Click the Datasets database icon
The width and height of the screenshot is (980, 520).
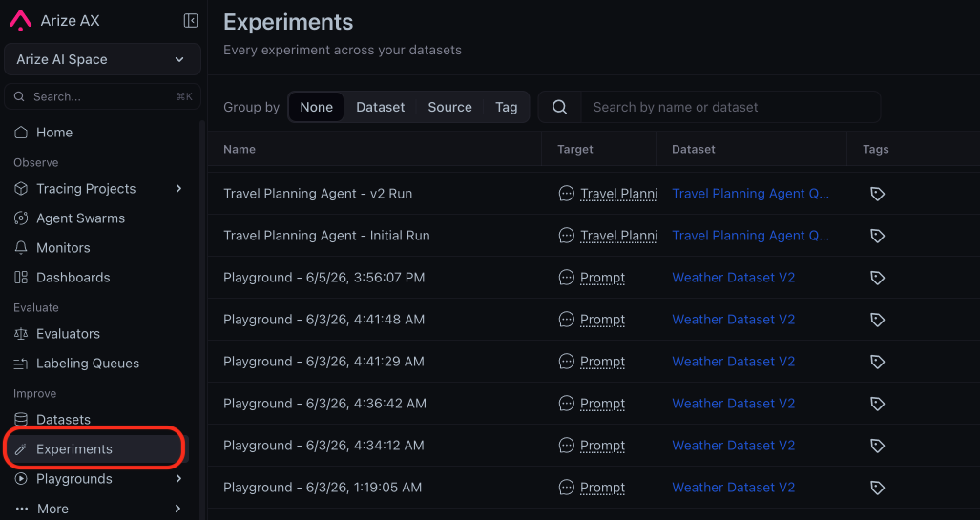coord(21,420)
